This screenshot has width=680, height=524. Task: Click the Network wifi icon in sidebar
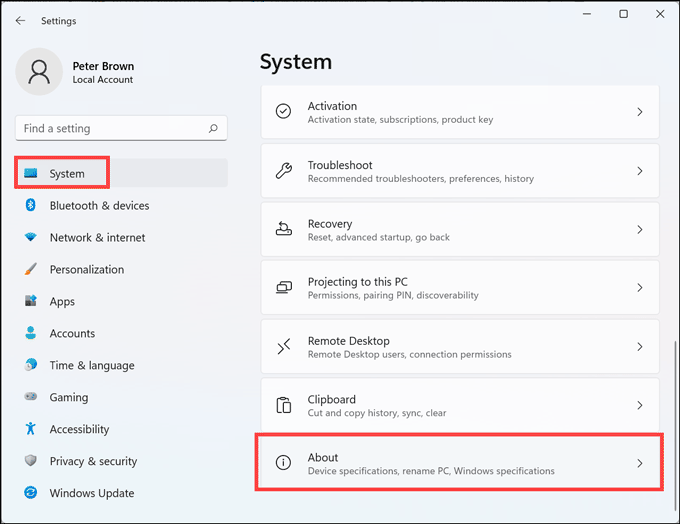30,237
